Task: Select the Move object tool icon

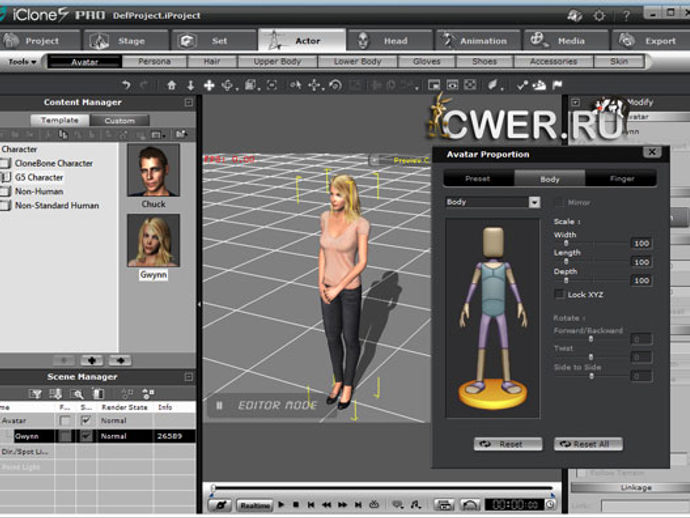Action: [x=314, y=85]
